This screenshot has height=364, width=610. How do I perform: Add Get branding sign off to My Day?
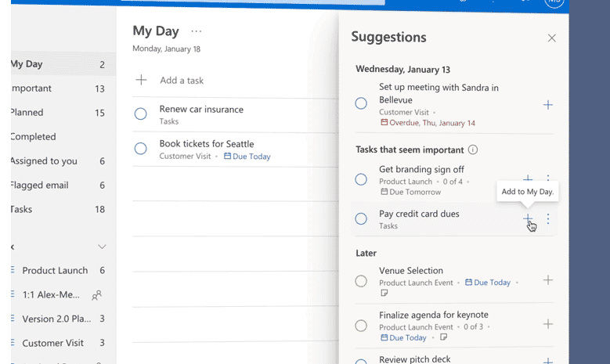[x=528, y=178]
